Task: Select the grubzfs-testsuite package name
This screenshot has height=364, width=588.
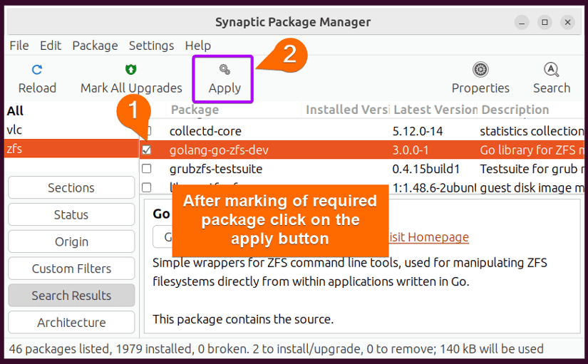Action: (216, 169)
